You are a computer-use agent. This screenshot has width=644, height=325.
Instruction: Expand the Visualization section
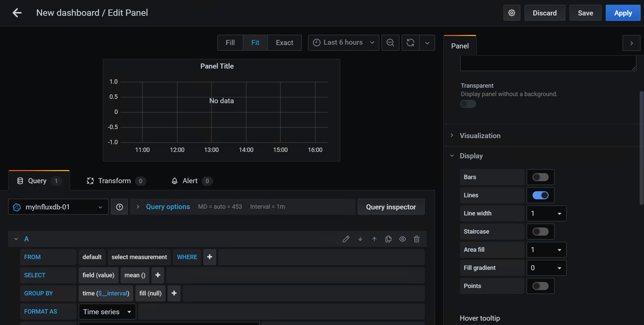[480, 136]
